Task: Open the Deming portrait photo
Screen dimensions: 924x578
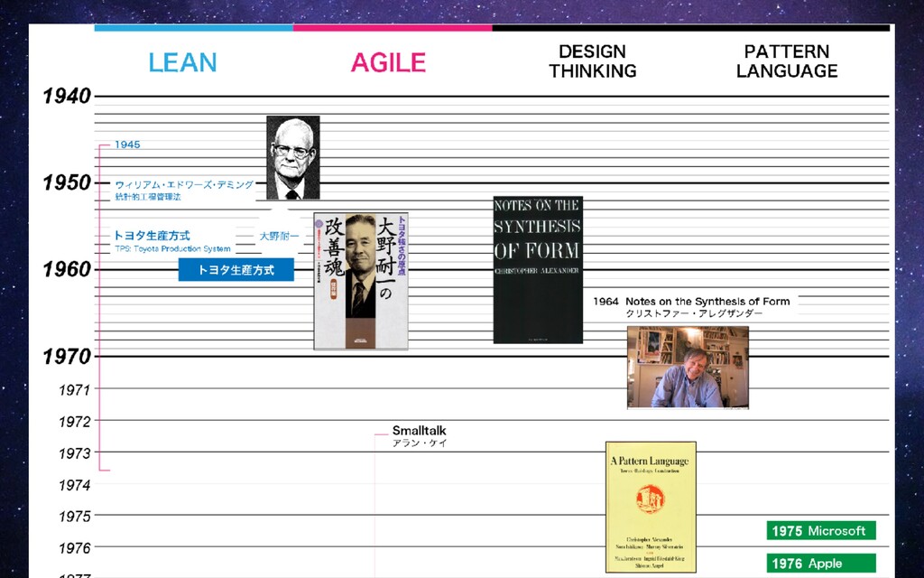Action: pyautogui.click(x=293, y=157)
